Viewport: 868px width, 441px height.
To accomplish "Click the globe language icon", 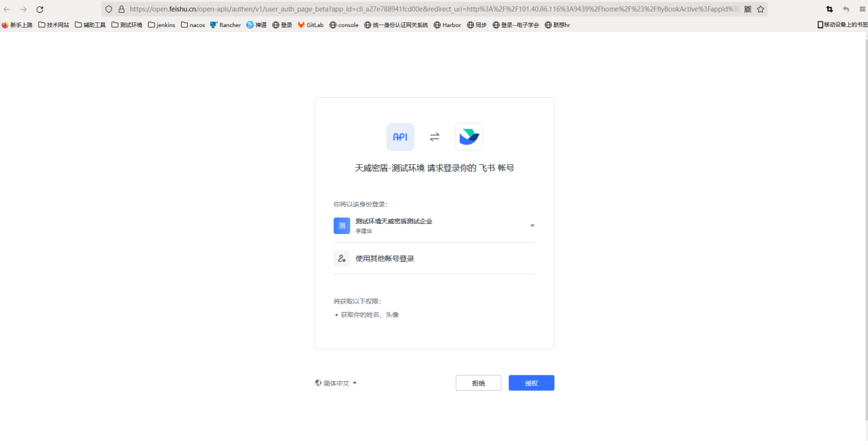I will [318, 383].
